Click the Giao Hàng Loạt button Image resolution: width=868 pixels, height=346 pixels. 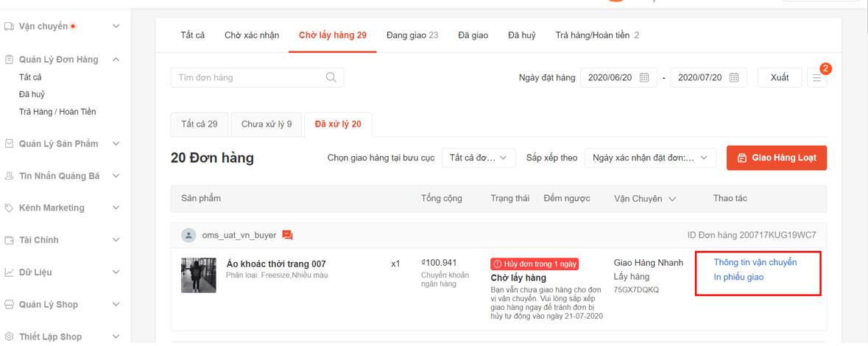(776, 158)
